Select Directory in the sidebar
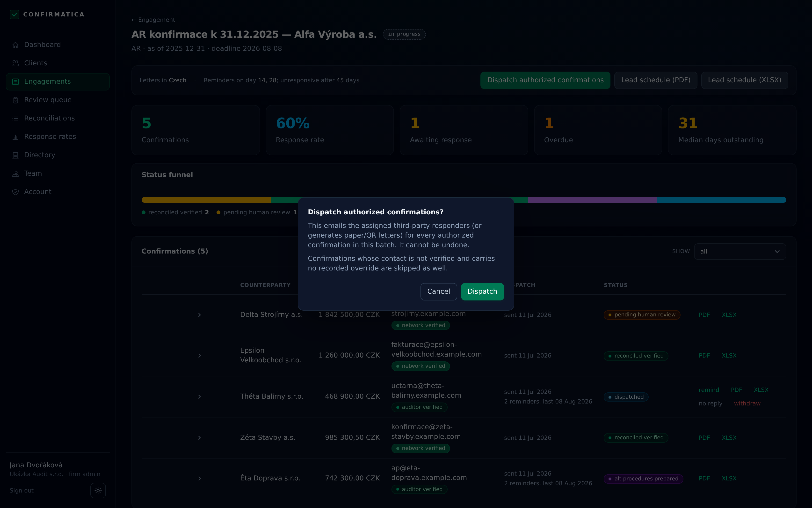This screenshot has height=508, width=812. [58, 155]
